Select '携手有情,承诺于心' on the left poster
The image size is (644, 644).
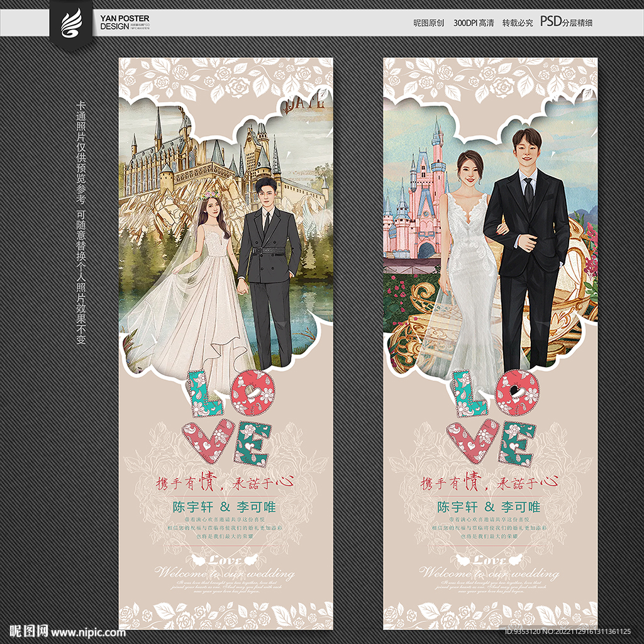click(225, 482)
